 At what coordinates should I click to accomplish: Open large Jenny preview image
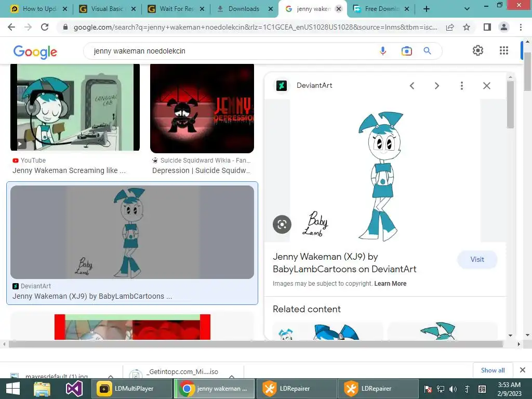(385, 170)
